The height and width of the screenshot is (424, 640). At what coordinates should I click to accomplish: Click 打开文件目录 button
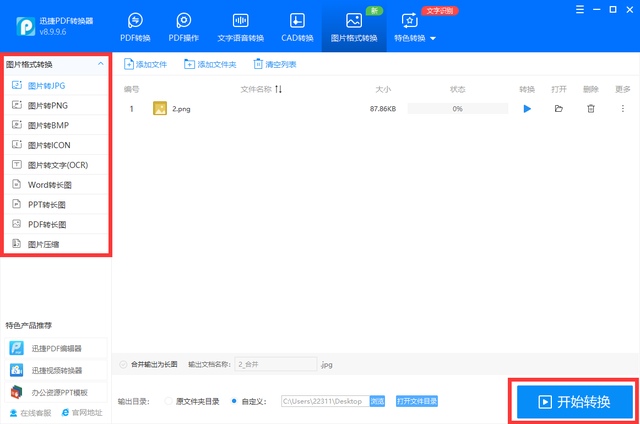point(417,401)
